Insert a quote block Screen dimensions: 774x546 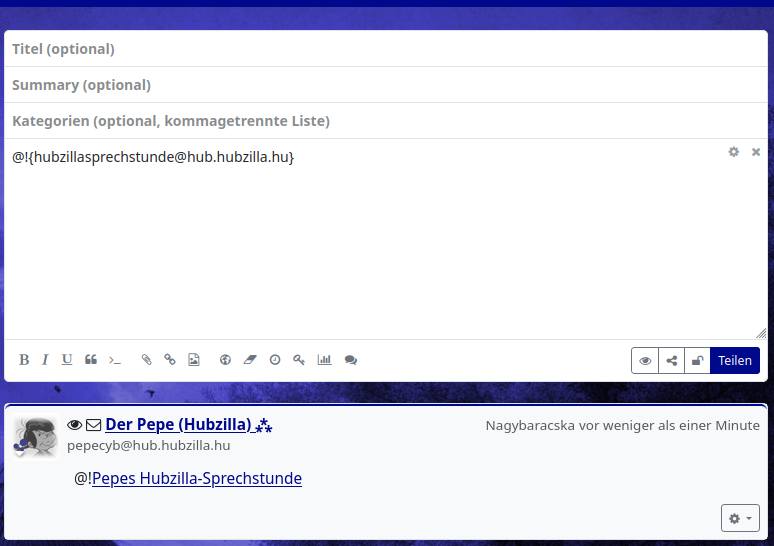(91, 360)
